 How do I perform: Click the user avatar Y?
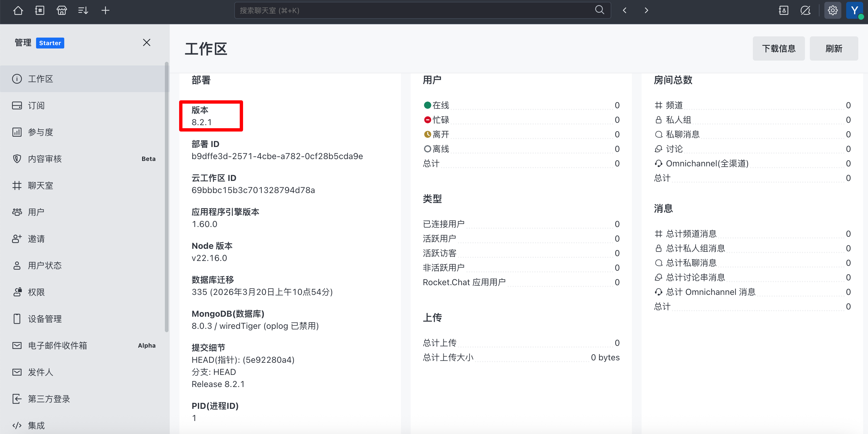(x=854, y=10)
